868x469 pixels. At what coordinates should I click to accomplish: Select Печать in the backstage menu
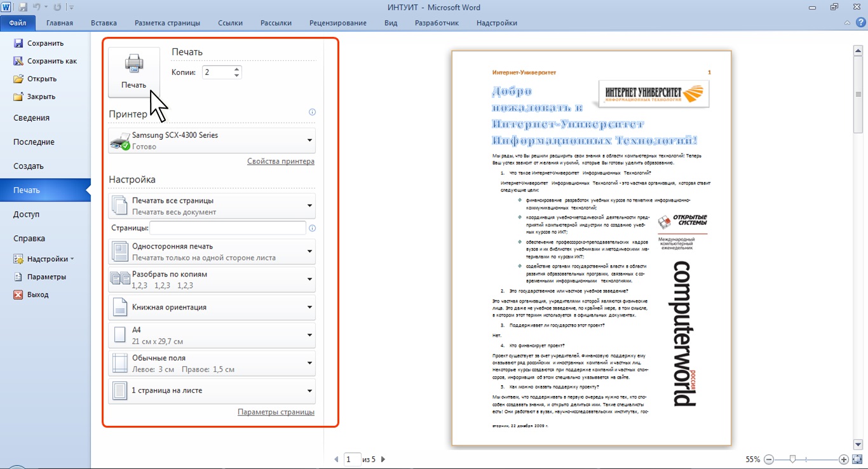pyautogui.click(x=45, y=190)
